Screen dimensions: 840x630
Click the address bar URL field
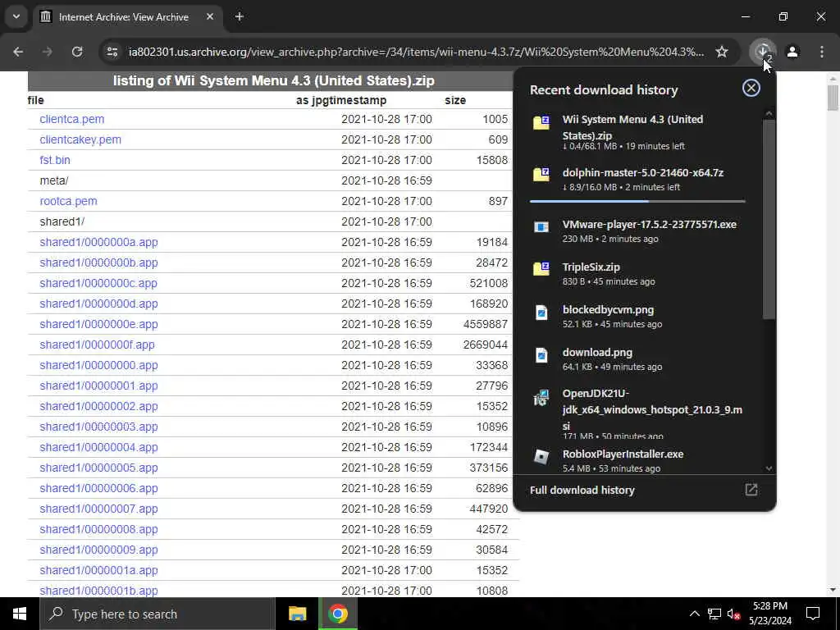click(x=416, y=52)
